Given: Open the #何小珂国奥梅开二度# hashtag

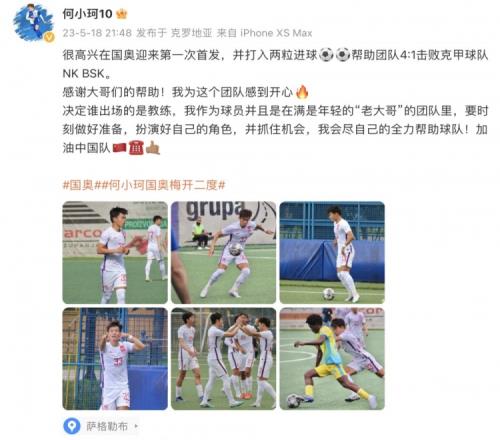Looking at the screenshot, I should [162, 185].
